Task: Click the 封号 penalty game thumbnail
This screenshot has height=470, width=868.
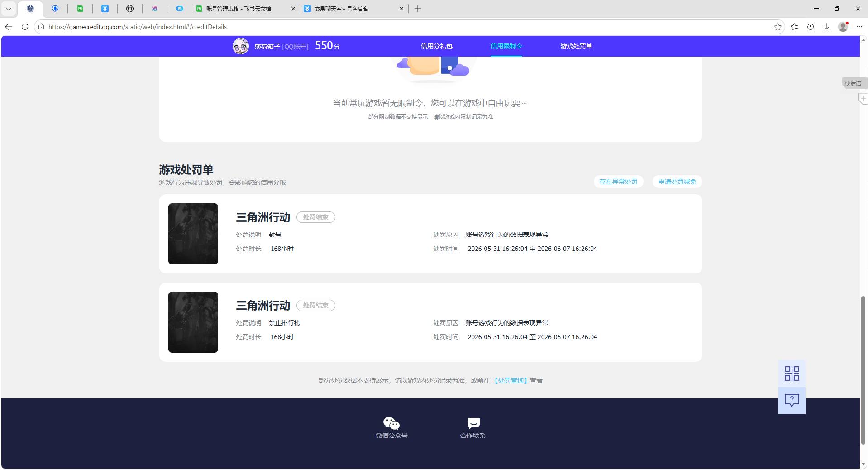Action: (193, 234)
